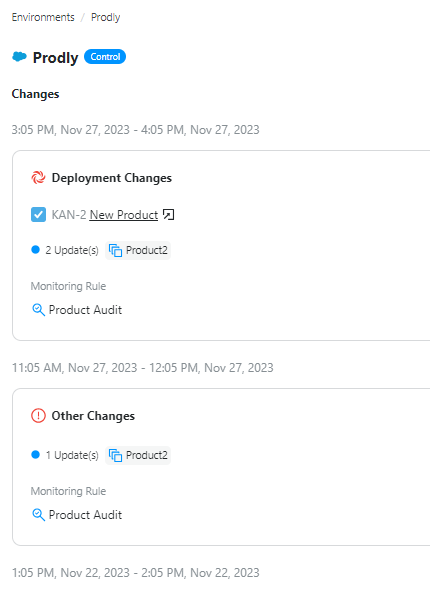Open Product Audit rule in Other Changes
The width and height of the screenshot is (430, 616).
[x=85, y=515]
